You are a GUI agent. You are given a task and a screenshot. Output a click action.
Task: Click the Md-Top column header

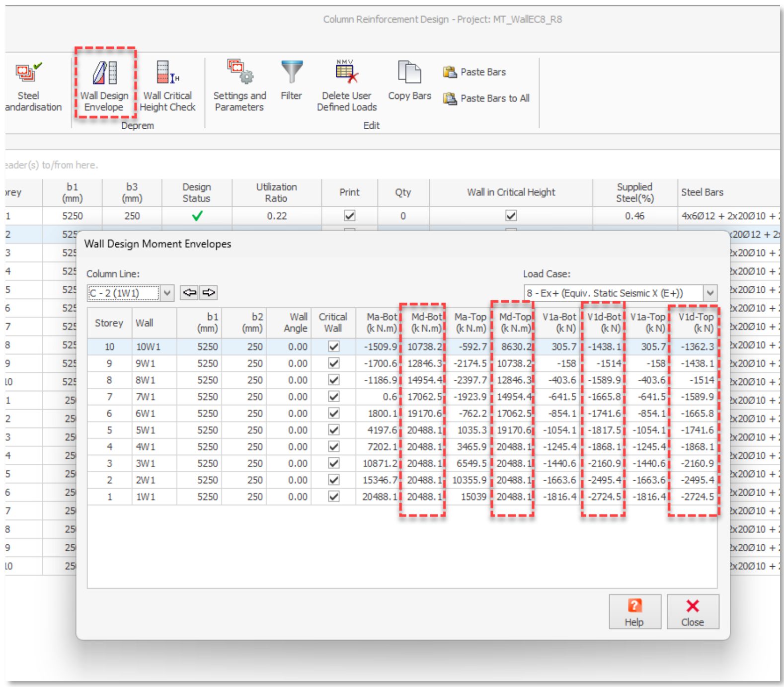tap(512, 323)
